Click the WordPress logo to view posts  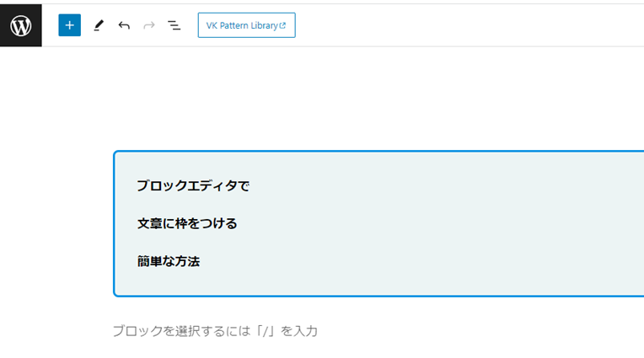(20, 25)
